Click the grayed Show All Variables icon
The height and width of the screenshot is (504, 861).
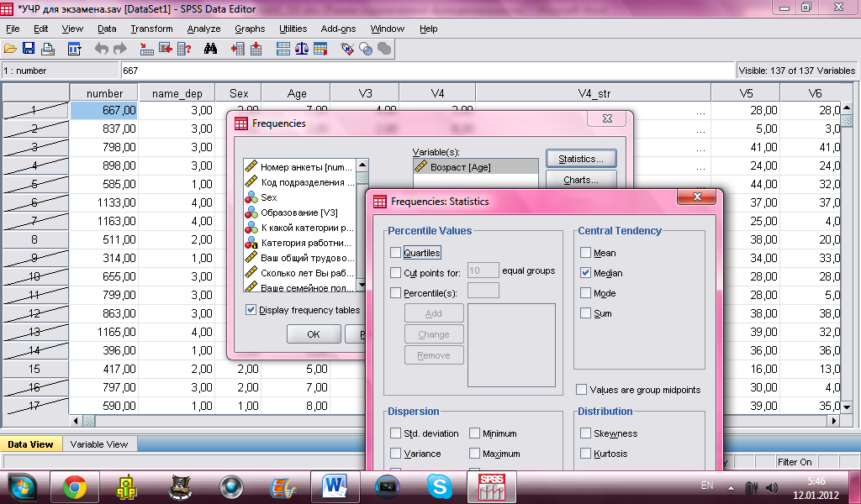[x=384, y=49]
